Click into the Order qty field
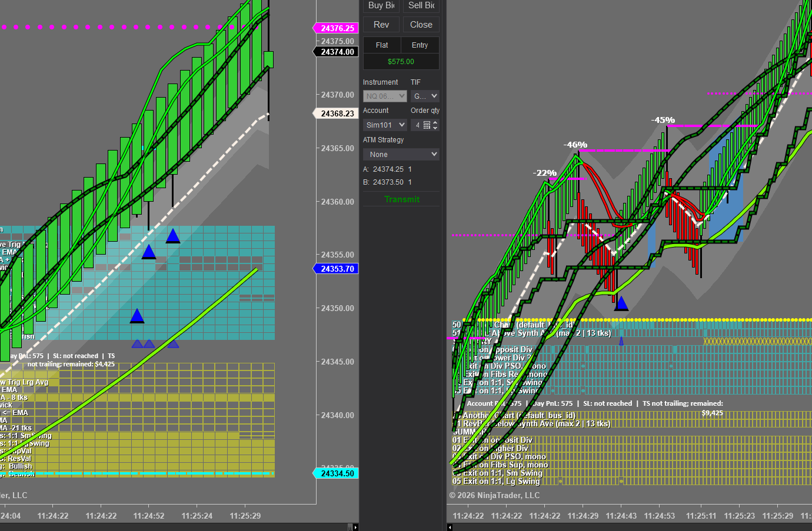The height and width of the screenshot is (531, 812). tap(417, 125)
